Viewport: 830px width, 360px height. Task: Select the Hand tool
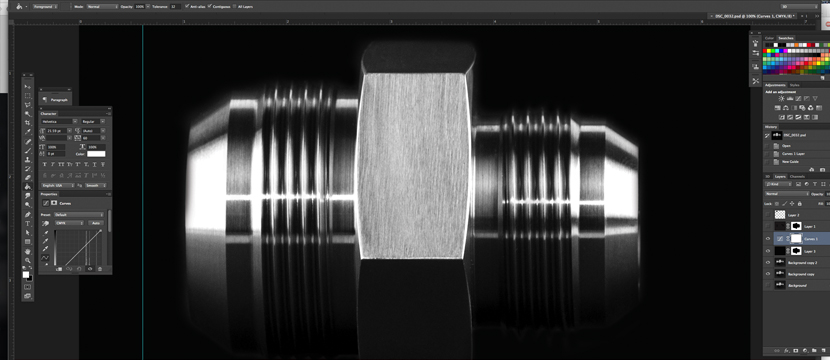28,251
